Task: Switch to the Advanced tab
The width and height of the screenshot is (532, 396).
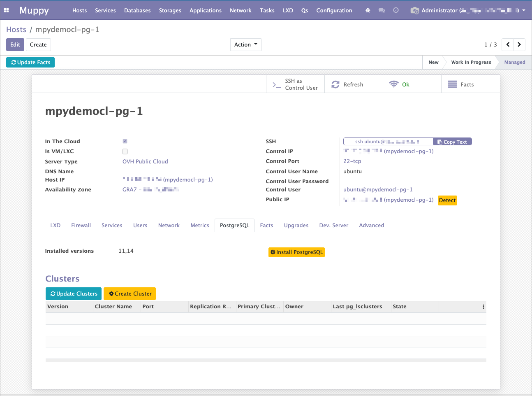Action: tap(372, 225)
